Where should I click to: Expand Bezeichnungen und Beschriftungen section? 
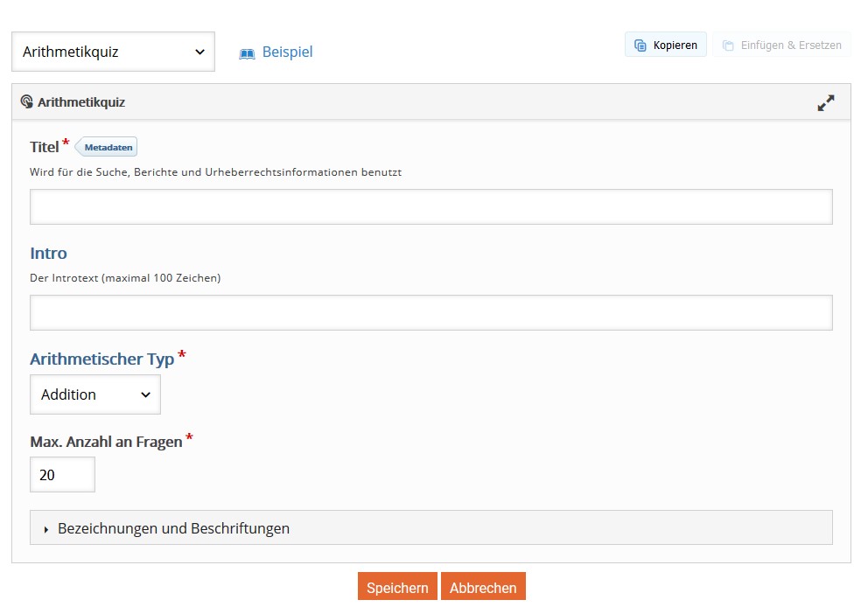tap(431, 528)
